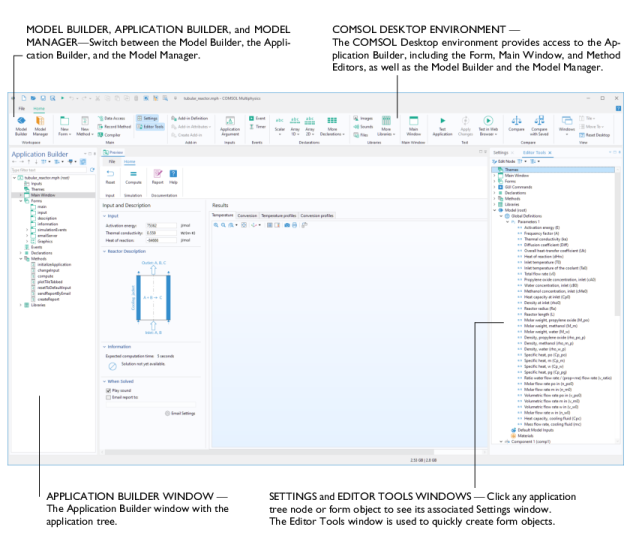This screenshot has width=630, height=551.
Task: Toggle the Play sound checkbox
Action: pos(108,391)
